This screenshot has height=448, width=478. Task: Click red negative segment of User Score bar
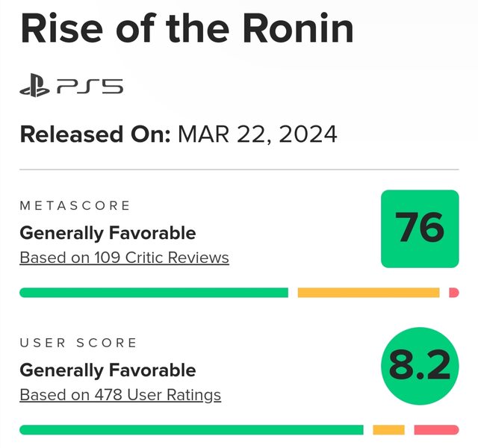[436, 430]
